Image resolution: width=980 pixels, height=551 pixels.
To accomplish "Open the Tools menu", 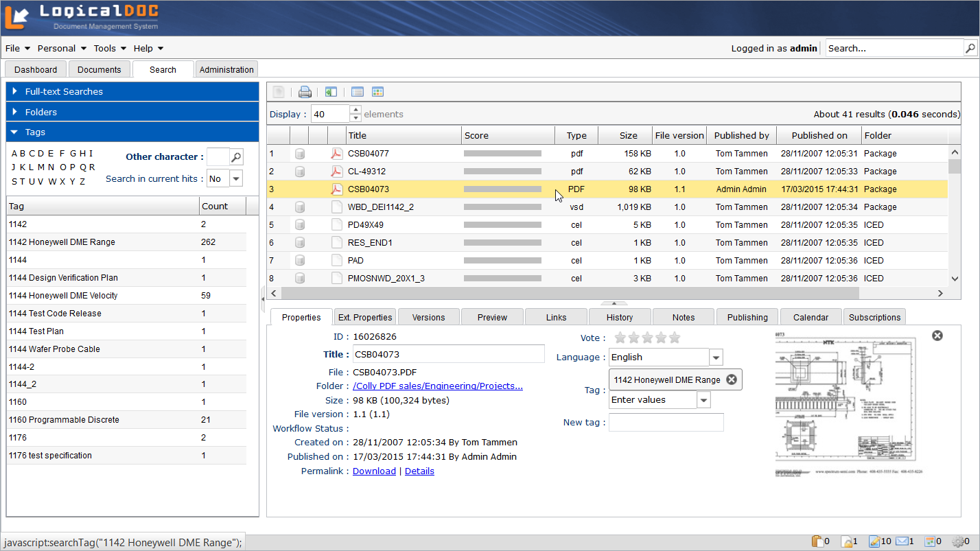I will tap(104, 48).
